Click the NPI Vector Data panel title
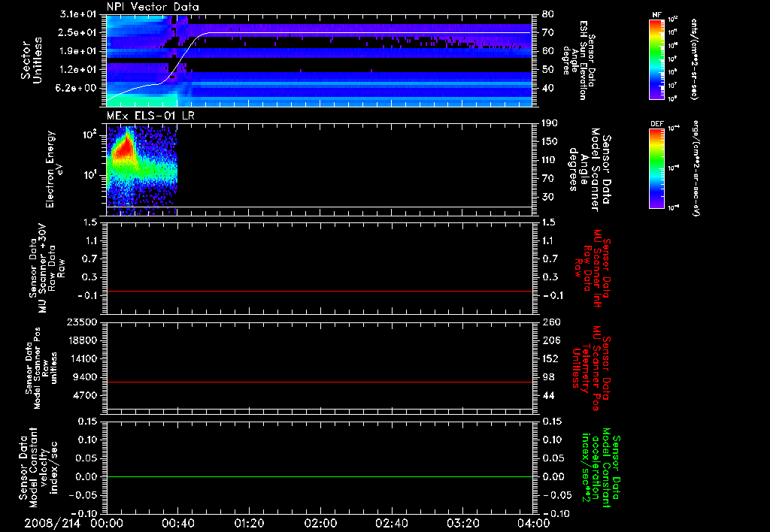 pos(153,7)
